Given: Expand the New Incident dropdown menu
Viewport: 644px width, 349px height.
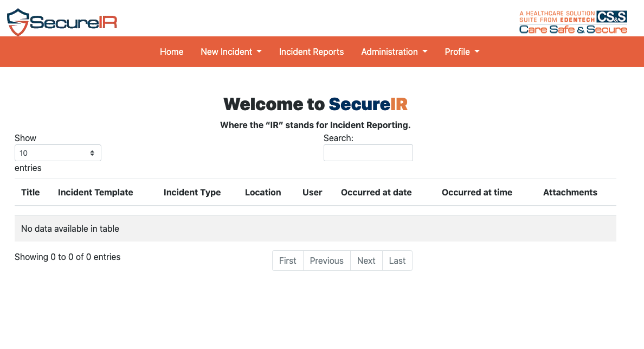Looking at the screenshot, I should tap(231, 52).
